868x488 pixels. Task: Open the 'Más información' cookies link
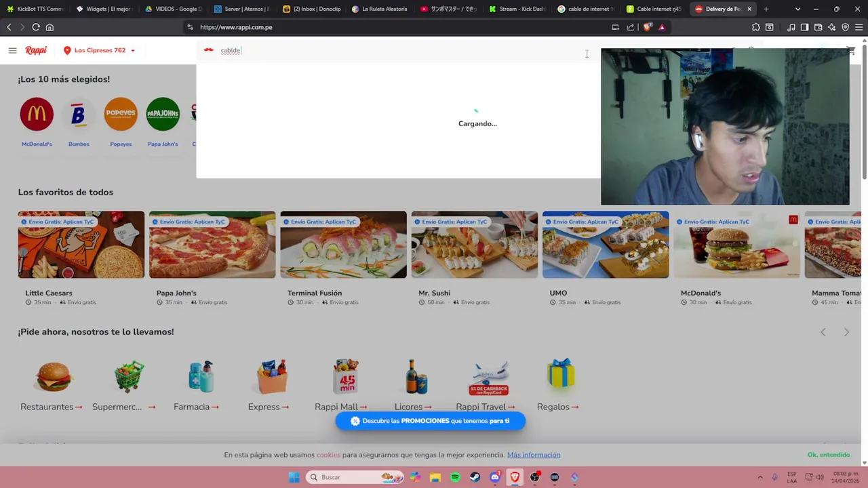534,455
